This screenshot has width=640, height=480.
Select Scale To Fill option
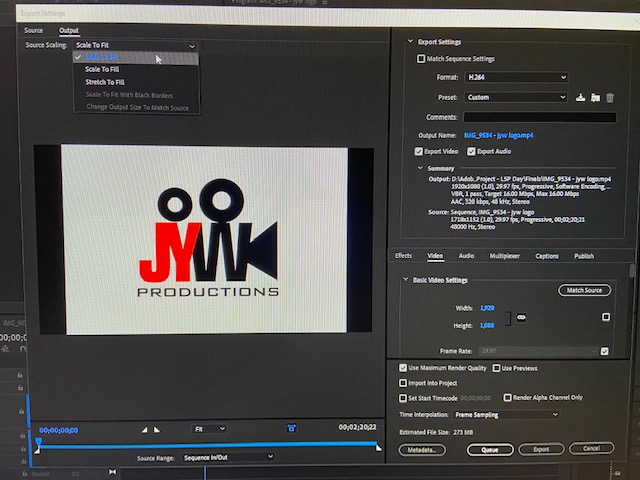point(102,69)
